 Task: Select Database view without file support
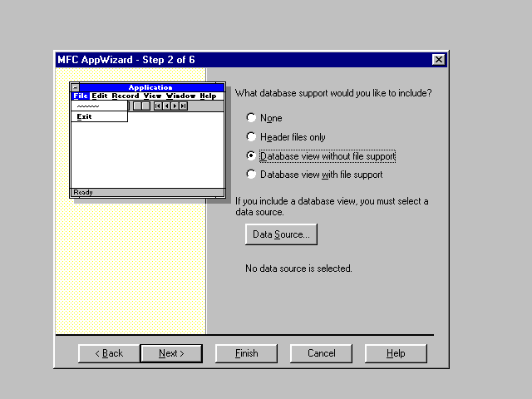pos(252,155)
